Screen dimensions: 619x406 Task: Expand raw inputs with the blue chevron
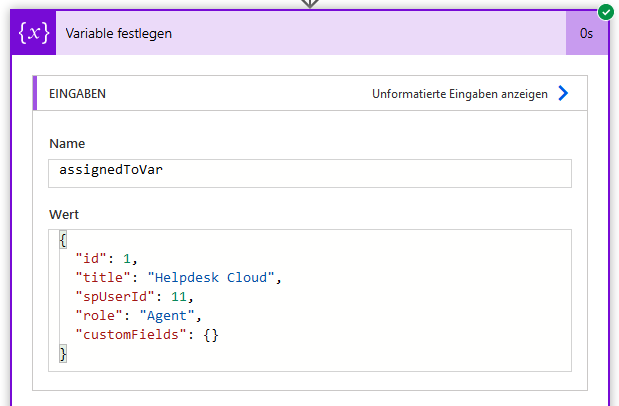coord(563,94)
